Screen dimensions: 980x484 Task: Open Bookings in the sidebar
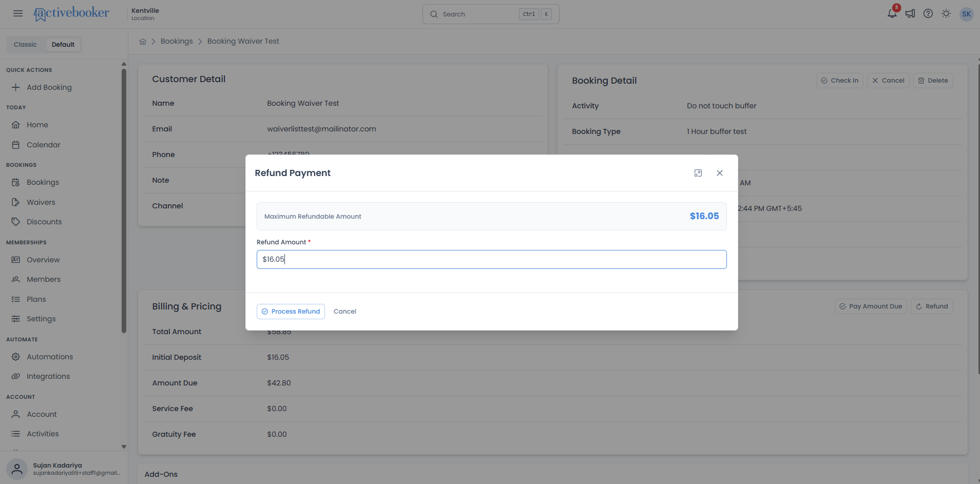(43, 182)
